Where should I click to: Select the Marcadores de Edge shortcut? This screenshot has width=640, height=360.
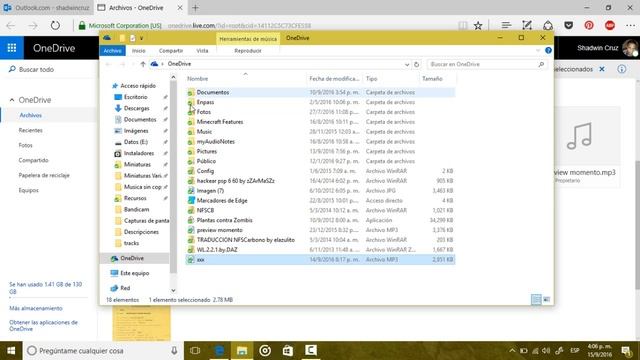pos(222,200)
